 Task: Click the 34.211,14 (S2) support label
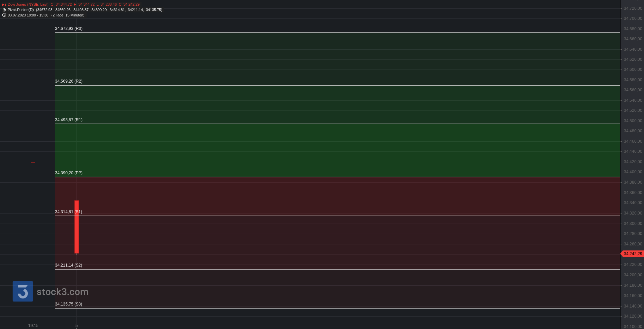[x=68, y=266]
